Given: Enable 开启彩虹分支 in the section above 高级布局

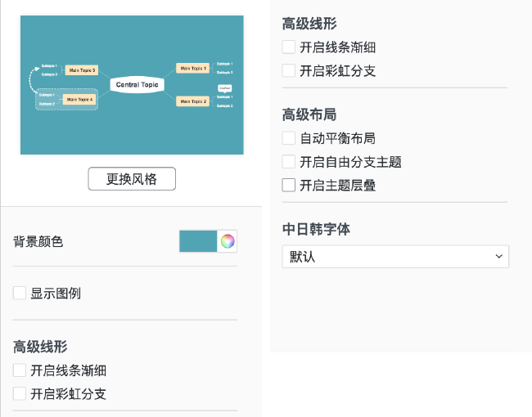Looking at the screenshot, I should [x=288, y=71].
